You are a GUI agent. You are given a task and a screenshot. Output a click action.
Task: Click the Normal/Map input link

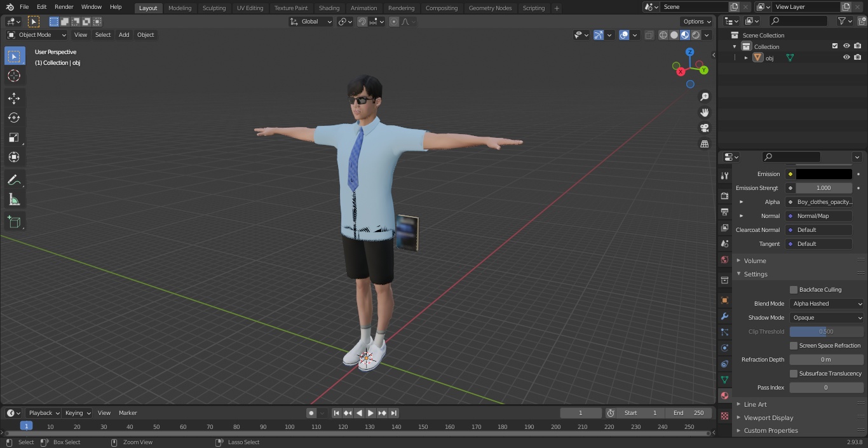tap(819, 216)
